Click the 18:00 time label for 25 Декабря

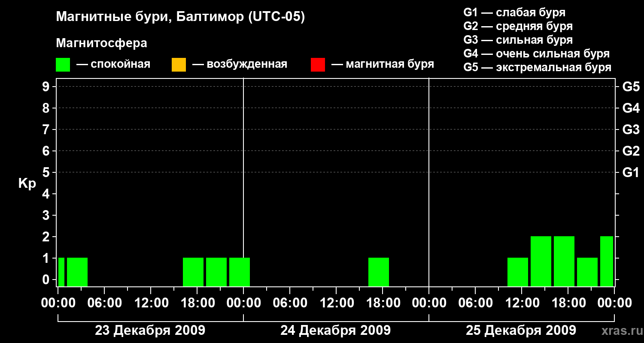point(568,303)
